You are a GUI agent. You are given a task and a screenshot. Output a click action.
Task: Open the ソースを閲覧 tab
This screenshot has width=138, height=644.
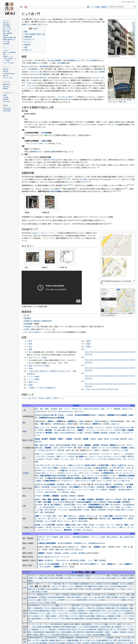click(95, 7)
